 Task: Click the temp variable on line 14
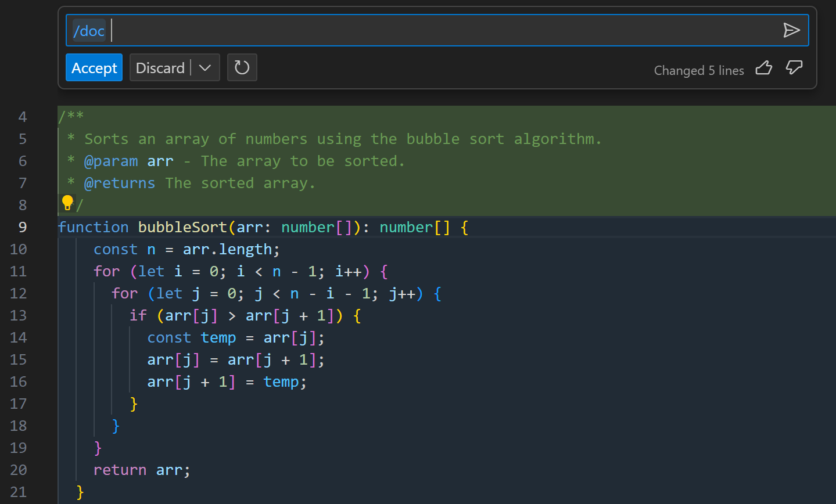click(218, 337)
